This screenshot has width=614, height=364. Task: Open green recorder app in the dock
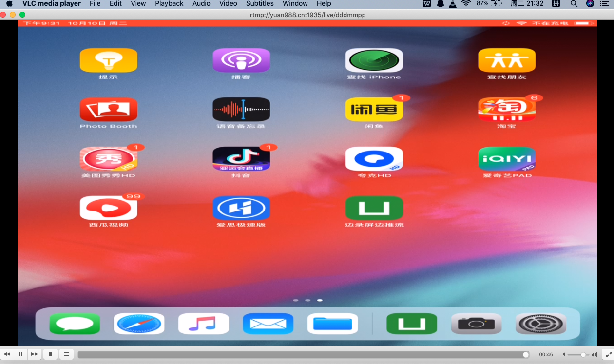pyautogui.click(x=412, y=324)
